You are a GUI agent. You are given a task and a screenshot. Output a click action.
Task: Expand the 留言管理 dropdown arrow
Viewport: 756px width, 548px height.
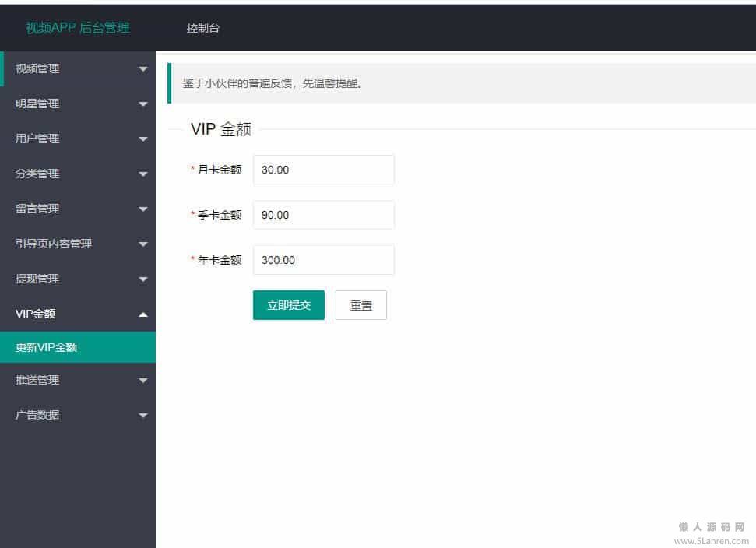click(x=142, y=209)
